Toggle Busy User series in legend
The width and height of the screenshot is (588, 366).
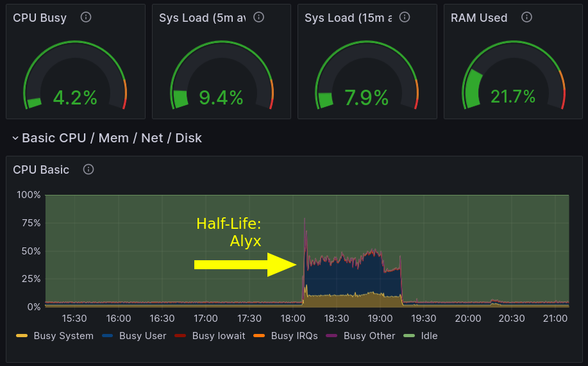click(142, 335)
